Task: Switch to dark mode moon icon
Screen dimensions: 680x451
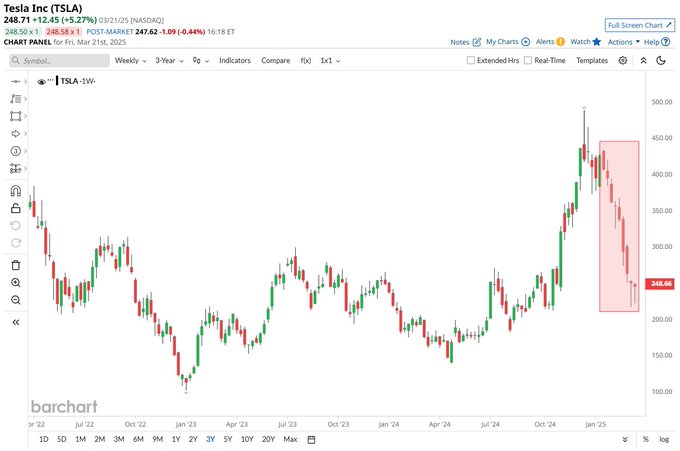Action: [x=661, y=60]
